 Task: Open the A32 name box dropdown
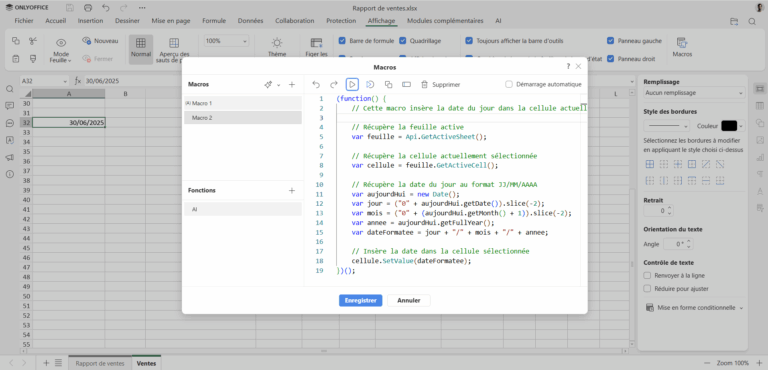[x=65, y=81]
